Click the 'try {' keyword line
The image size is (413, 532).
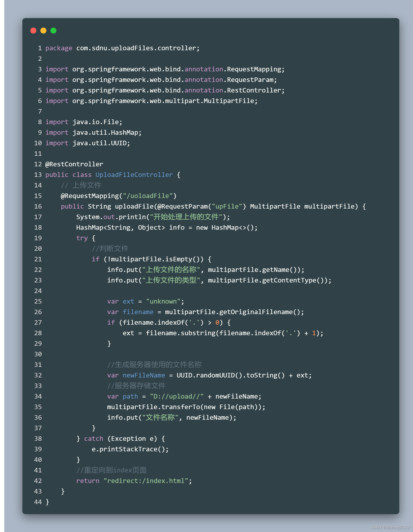[86, 238]
